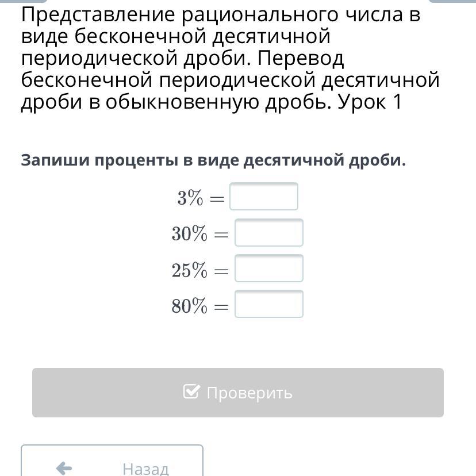Click the 'Урок 1' text in the heading

pyautogui.click(x=370, y=102)
